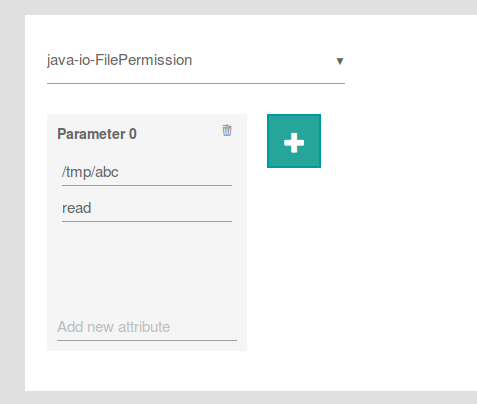Image resolution: width=477 pixels, height=404 pixels.
Task: Select the java-io-FilePermission permission type field
Action: [x=196, y=61]
